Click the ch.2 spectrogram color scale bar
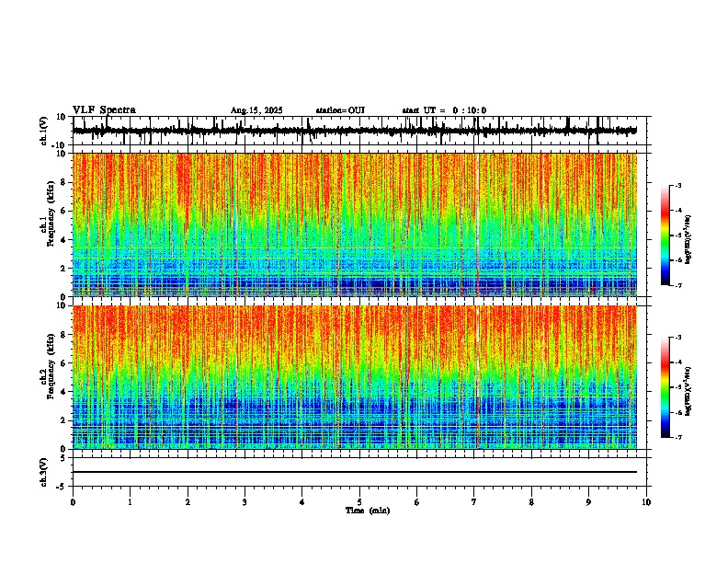The height and width of the screenshot is (563, 728). pos(665,387)
